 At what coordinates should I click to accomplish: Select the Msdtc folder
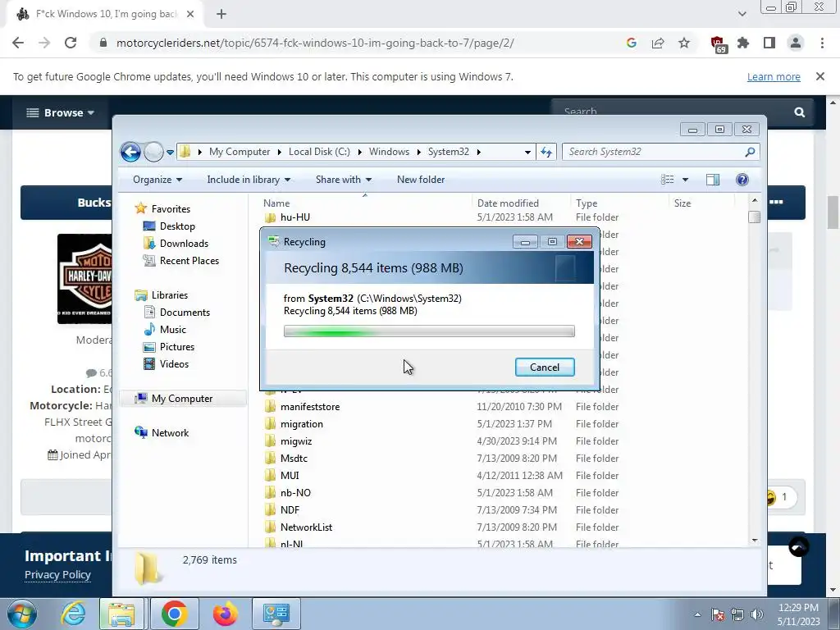point(294,458)
